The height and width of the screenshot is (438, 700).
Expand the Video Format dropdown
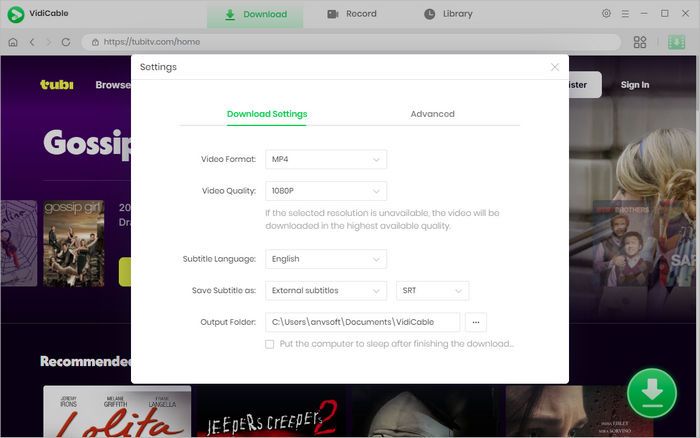326,159
